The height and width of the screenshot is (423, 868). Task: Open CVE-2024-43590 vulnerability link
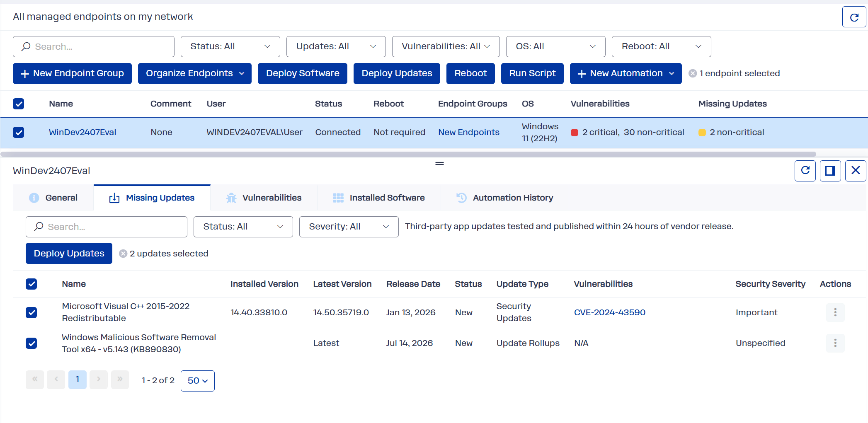(610, 312)
